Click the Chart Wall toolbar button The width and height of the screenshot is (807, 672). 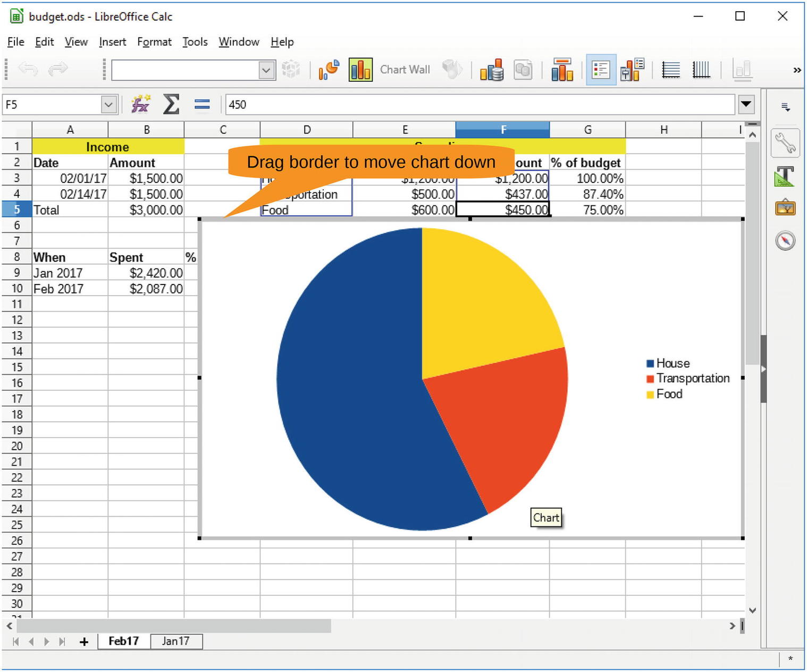click(x=405, y=70)
